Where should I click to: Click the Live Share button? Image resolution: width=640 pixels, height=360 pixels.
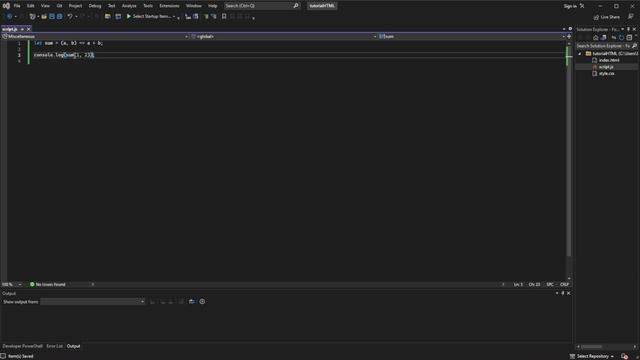pyautogui.click(x=607, y=17)
